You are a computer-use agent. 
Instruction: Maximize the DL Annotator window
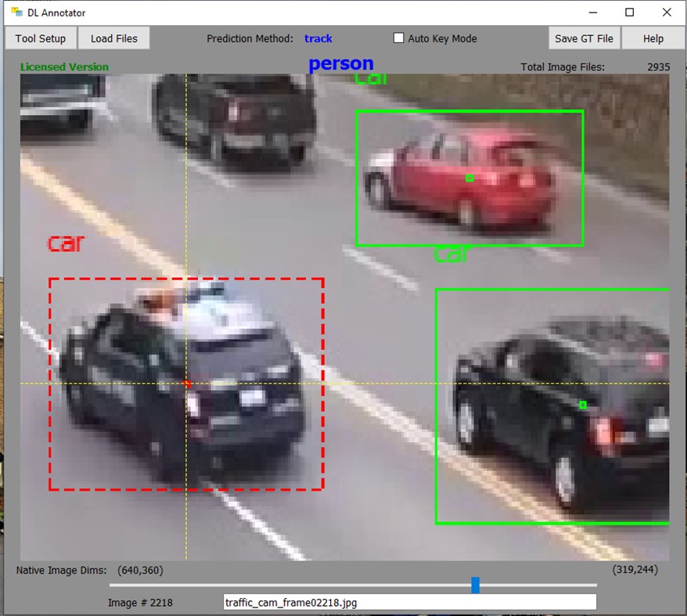pyautogui.click(x=629, y=13)
